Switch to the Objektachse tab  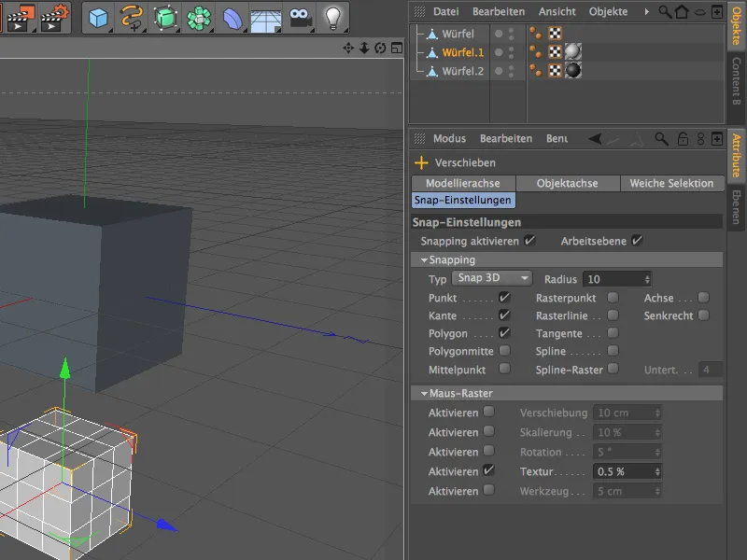click(567, 183)
